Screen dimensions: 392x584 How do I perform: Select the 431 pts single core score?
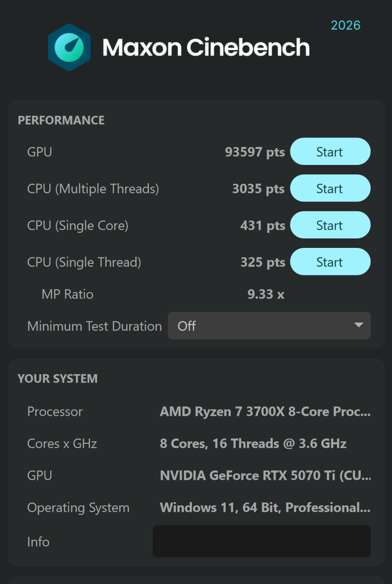pyautogui.click(x=263, y=226)
